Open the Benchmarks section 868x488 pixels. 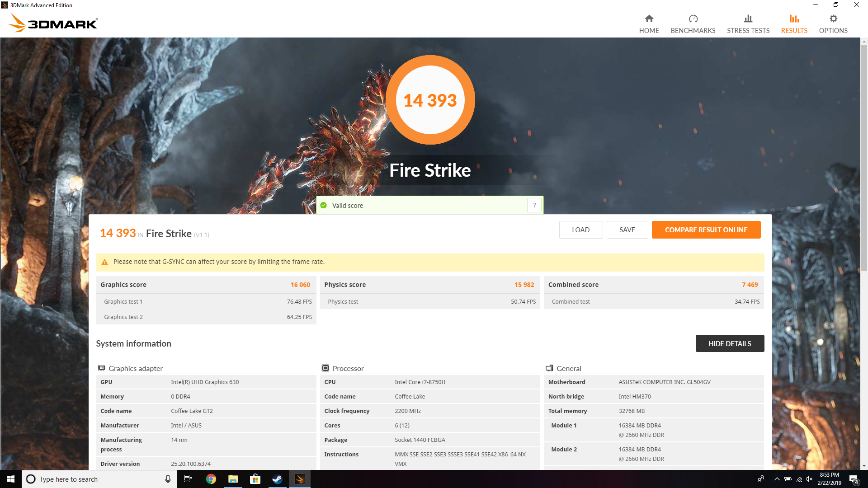pyautogui.click(x=693, y=24)
